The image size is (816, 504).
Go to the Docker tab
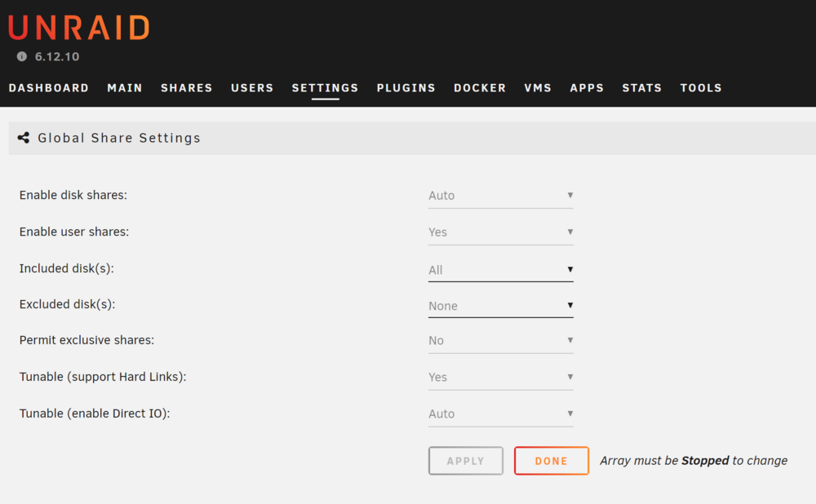coord(480,88)
